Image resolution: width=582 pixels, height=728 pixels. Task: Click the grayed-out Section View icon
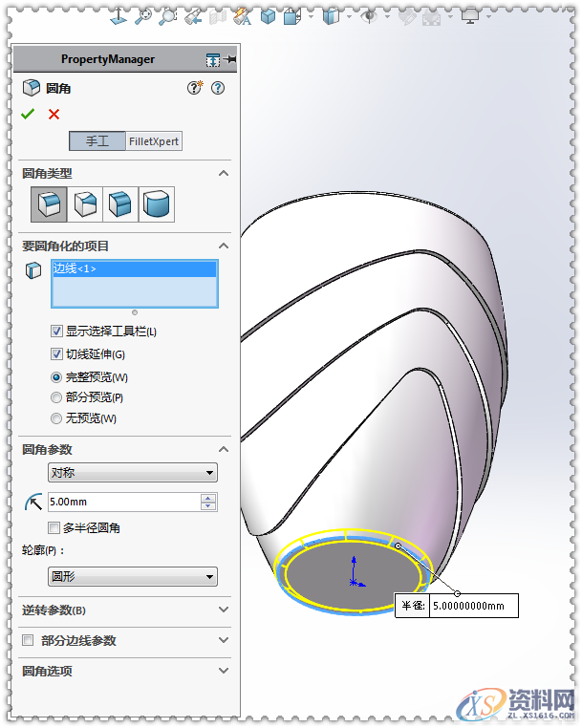click(x=217, y=17)
